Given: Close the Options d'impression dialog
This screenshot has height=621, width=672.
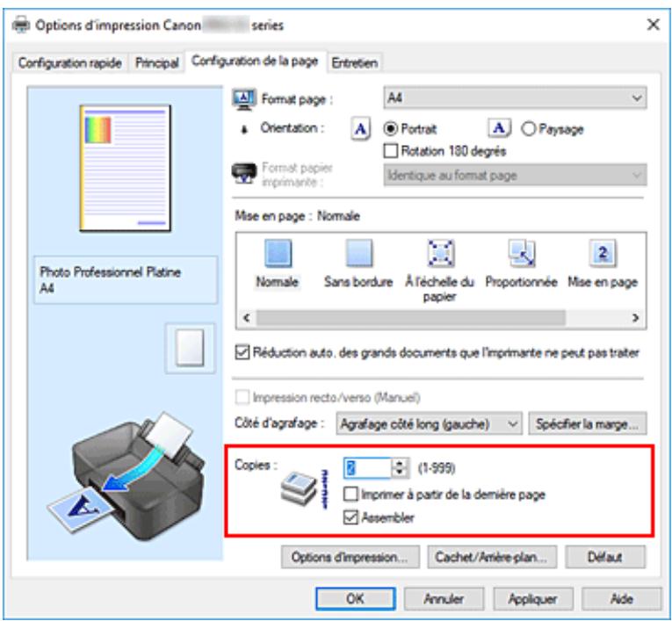Looking at the screenshot, I should (x=653, y=25).
